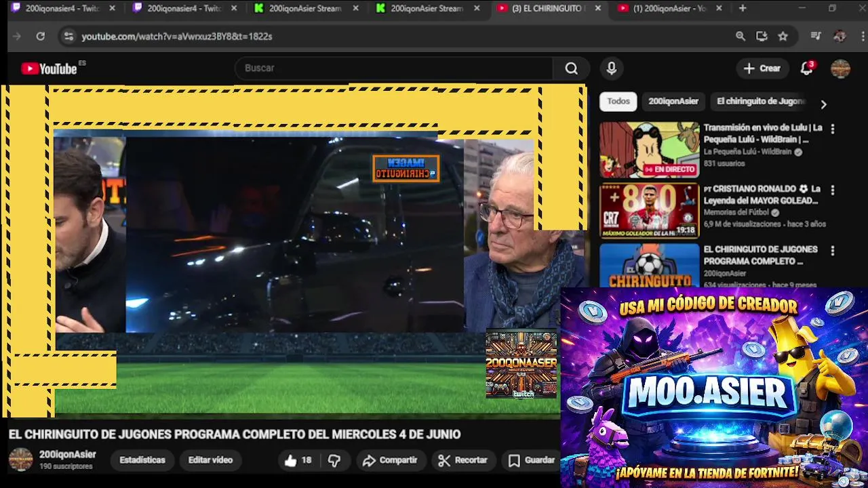This screenshot has width=868, height=488.
Task: Open La Pequeña Lulú - WildBrain channel
Action: pos(747,152)
